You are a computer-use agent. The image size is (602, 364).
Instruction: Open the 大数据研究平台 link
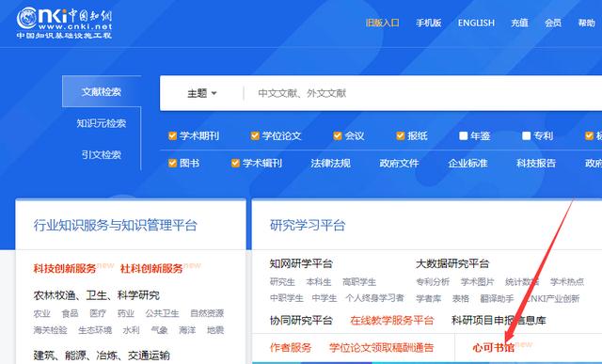pos(452,263)
